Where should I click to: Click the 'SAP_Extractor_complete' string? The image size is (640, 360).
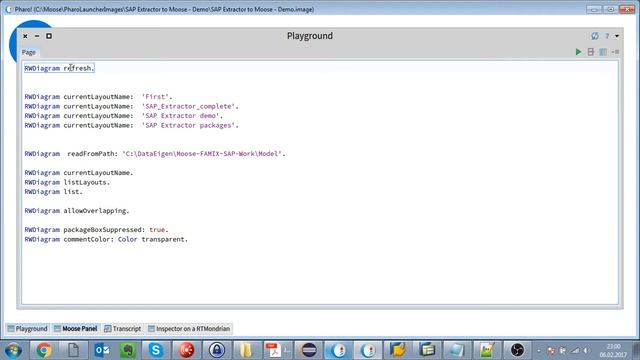point(188,106)
